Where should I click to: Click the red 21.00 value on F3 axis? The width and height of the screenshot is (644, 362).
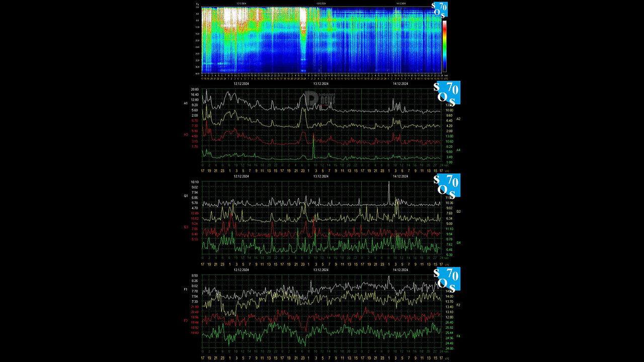pyautogui.click(x=195, y=307)
